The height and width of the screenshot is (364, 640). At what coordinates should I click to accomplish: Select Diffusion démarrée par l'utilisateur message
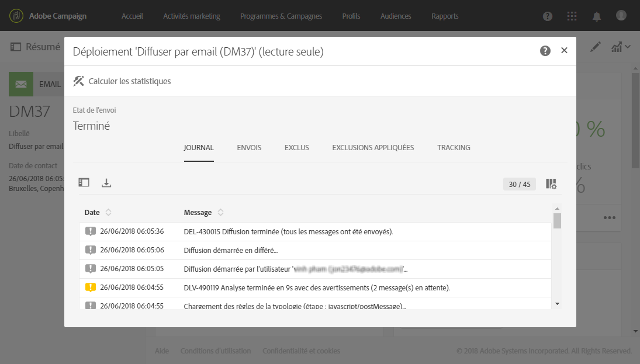(296, 269)
